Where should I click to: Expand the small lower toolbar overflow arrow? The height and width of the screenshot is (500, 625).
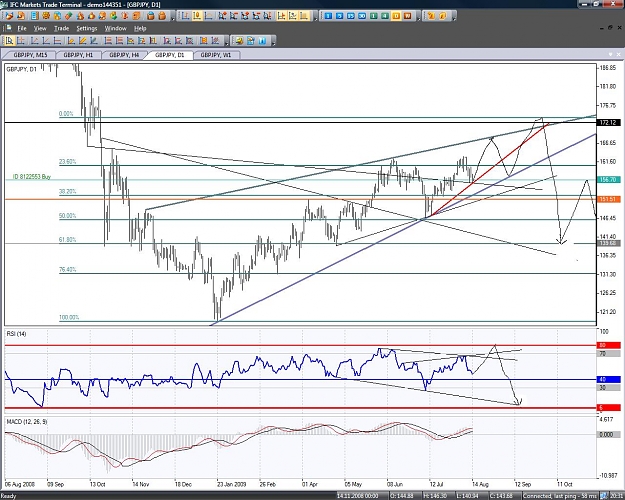coord(273,43)
